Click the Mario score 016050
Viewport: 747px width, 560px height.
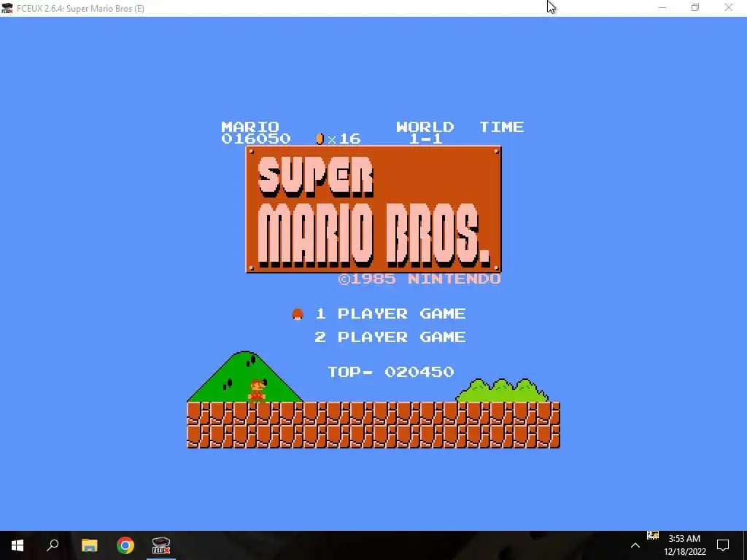pos(256,139)
